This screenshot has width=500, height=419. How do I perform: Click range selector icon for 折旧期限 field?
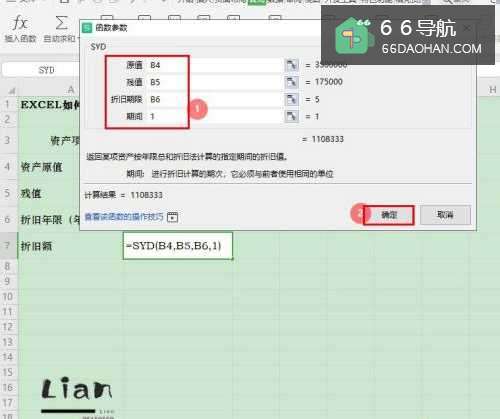tap(292, 99)
